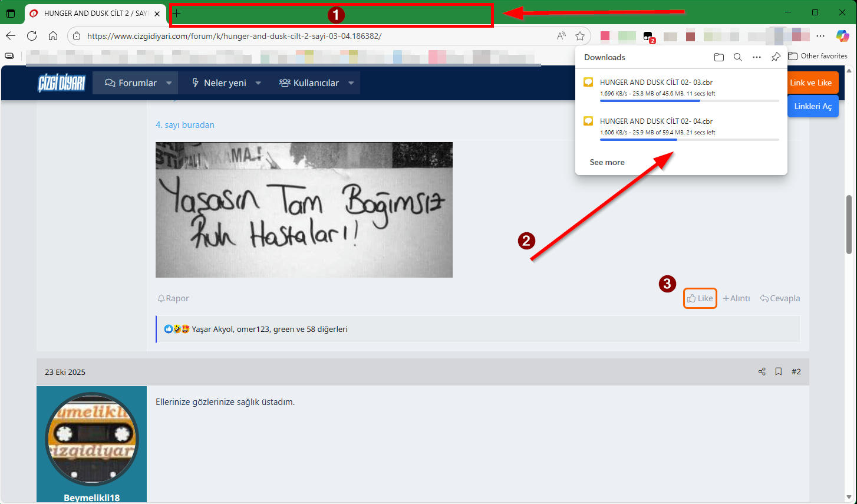This screenshot has width=857, height=504.
Task: Expand the Forumlar dropdown arrow
Action: 169,83
